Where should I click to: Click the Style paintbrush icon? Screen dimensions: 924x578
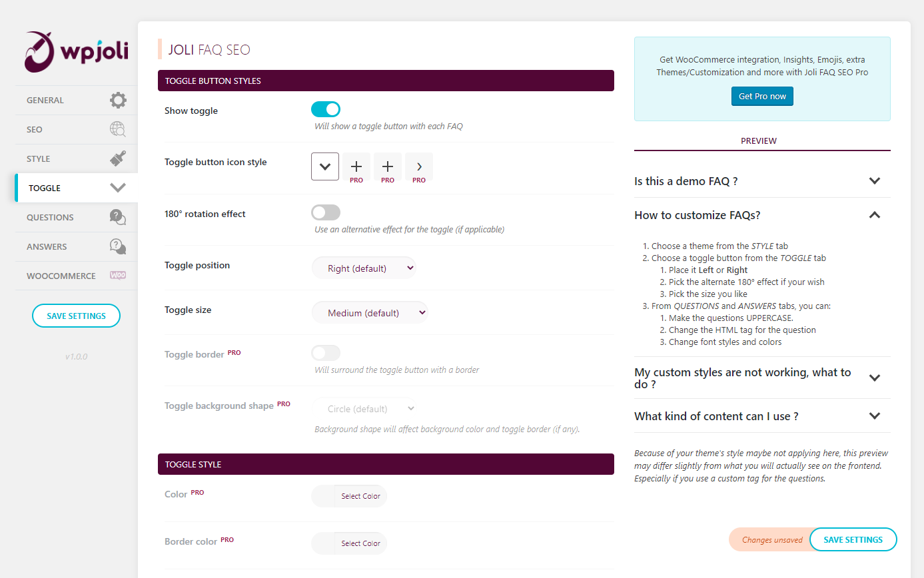[x=118, y=158]
